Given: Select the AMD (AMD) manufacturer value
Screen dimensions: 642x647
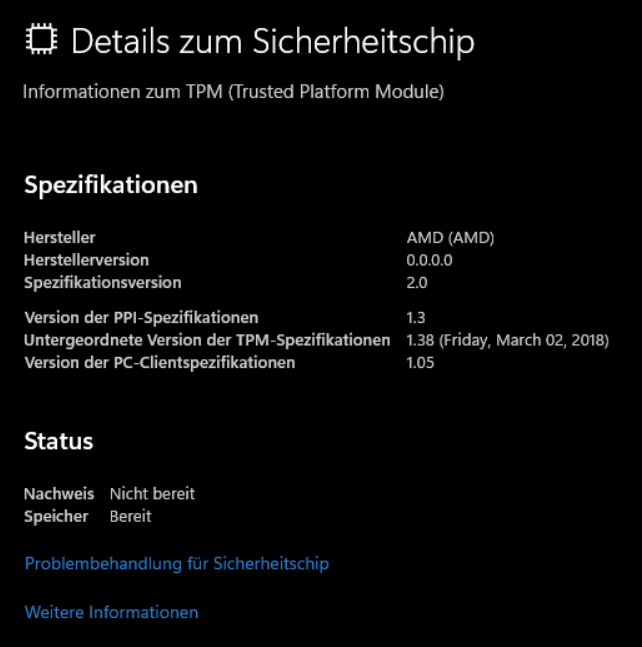Looking at the screenshot, I should pos(450,237).
